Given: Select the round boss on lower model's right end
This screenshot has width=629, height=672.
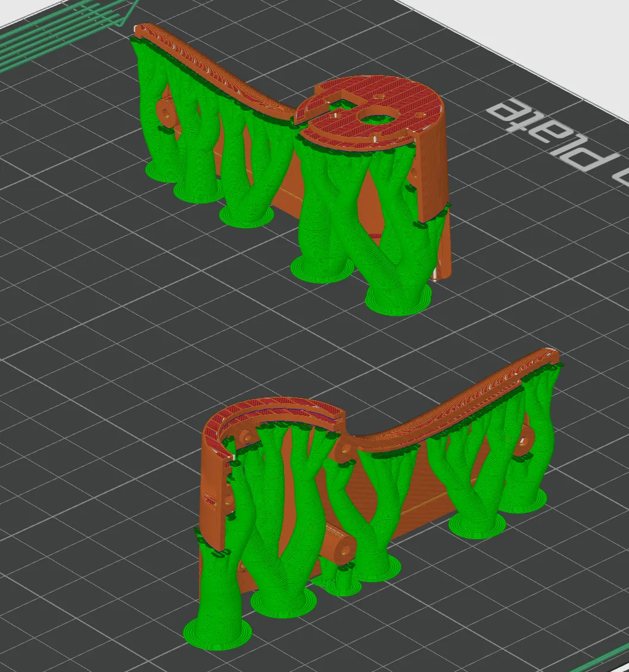Looking at the screenshot, I should (x=523, y=443).
